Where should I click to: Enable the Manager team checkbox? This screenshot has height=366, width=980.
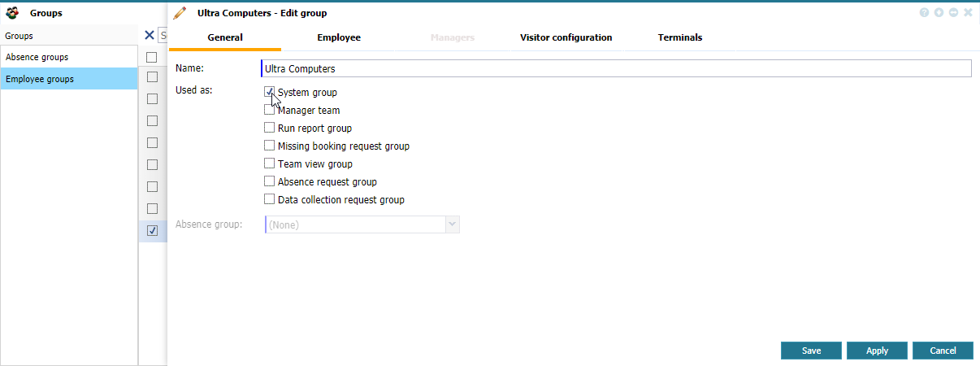click(x=269, y=111)
